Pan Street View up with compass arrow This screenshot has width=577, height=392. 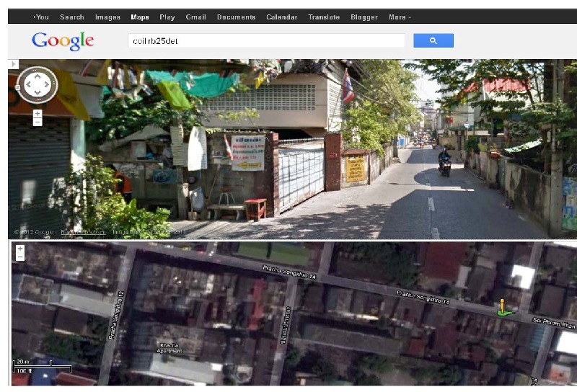(36, 76)
